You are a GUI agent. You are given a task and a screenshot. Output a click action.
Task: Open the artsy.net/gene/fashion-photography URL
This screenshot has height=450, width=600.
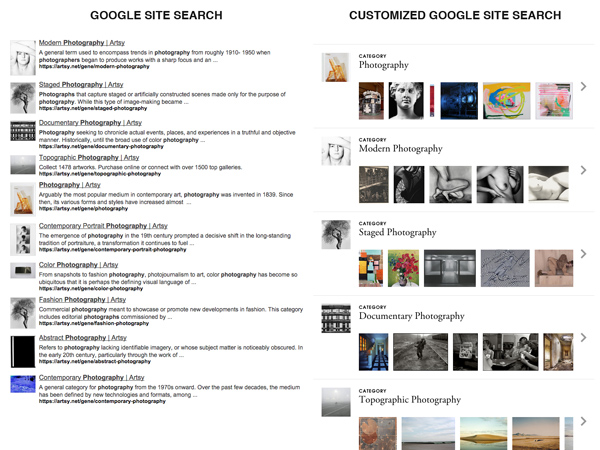coord(94,323)
